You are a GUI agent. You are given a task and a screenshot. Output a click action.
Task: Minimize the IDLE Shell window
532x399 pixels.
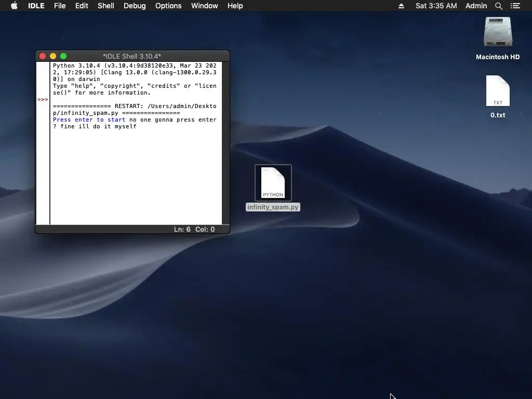(53, 56)
